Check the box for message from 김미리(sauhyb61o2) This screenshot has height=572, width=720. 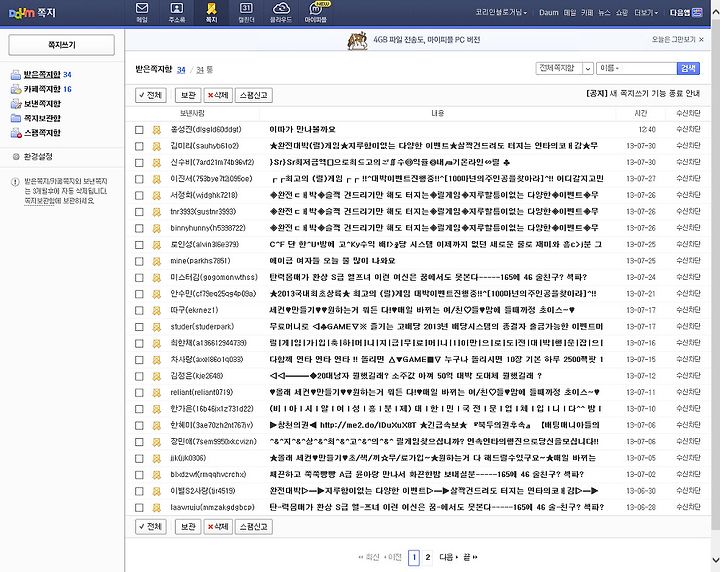coord(139,146)
